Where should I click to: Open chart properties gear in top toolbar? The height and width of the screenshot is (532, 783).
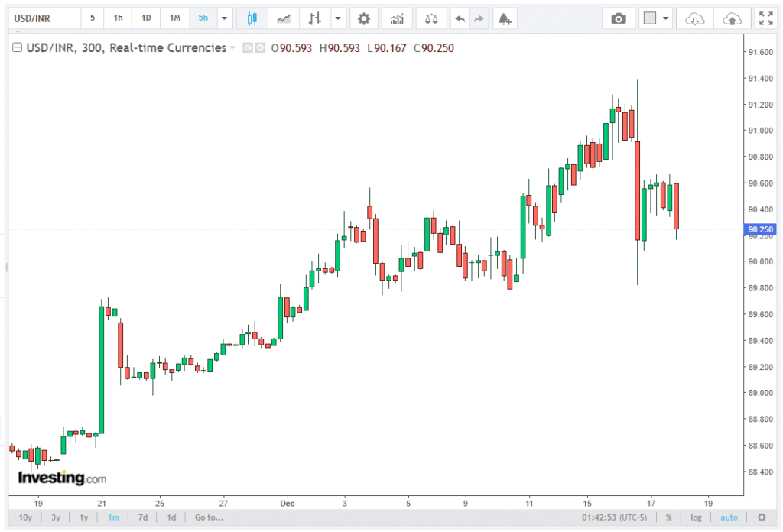coord(364,18)
